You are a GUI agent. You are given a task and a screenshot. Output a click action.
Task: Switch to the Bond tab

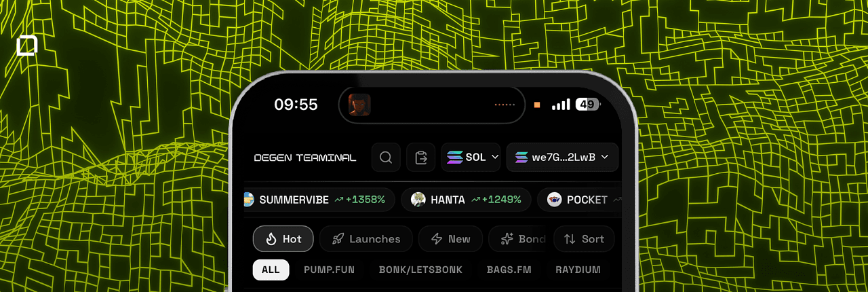tap(518, 239)
